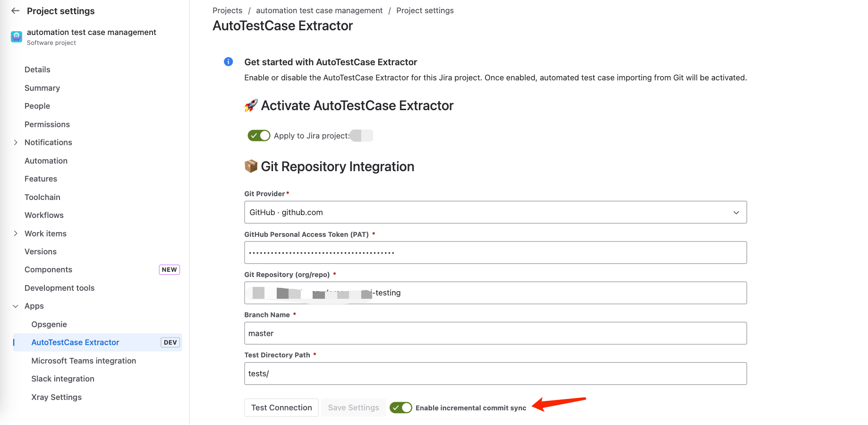The image size is (868, 425).
Task: Click the 'Enable incremental commit sync' label
Action: tap(471, 408)
